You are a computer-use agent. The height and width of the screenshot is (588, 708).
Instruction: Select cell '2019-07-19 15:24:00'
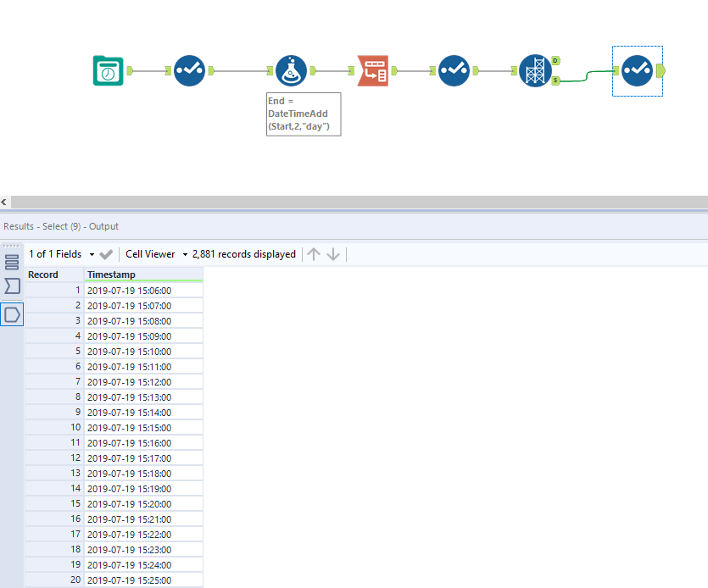pos(143,565)
